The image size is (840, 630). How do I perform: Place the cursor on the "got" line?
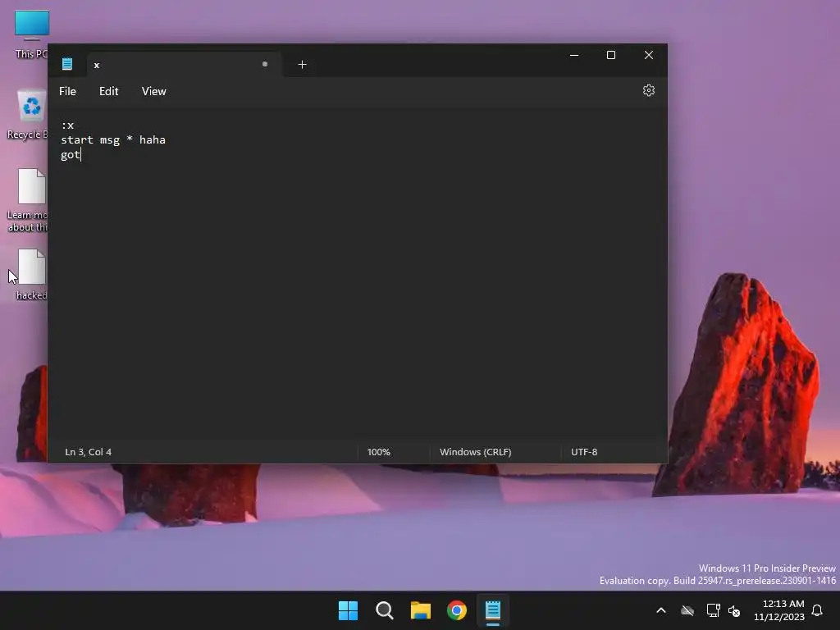coord(71,155)
